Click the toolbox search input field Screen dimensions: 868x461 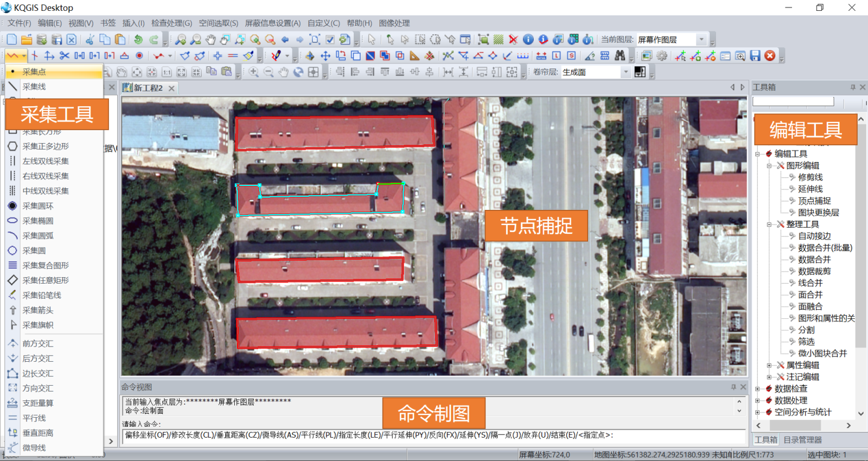tap(793, 101)
